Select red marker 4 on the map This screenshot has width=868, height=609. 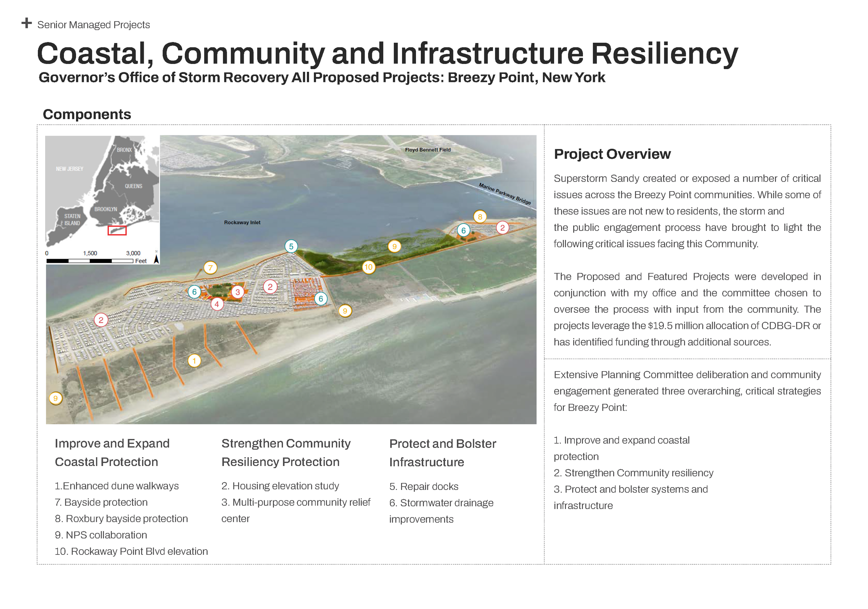tap(217, 304)
